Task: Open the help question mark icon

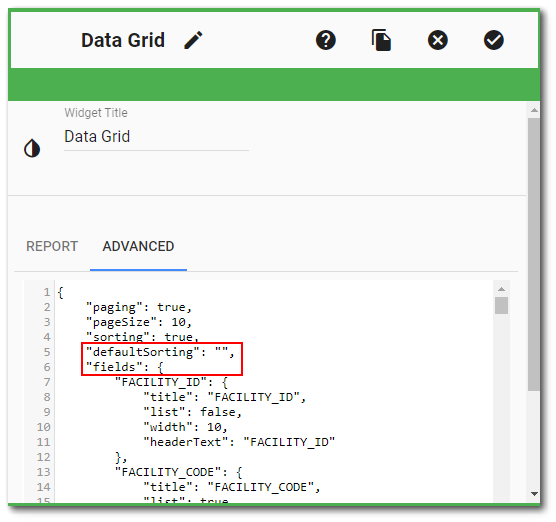Action: pos(326,40)
